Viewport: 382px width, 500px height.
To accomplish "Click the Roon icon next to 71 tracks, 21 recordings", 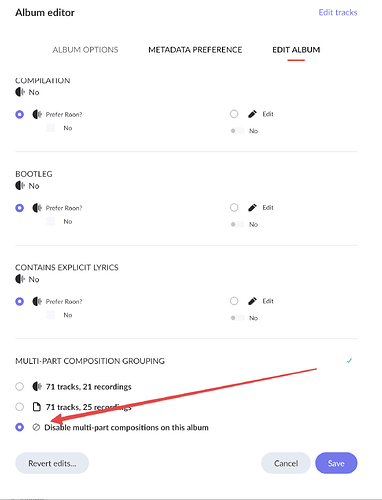I will pyautogui.click(x=37, y=387).
